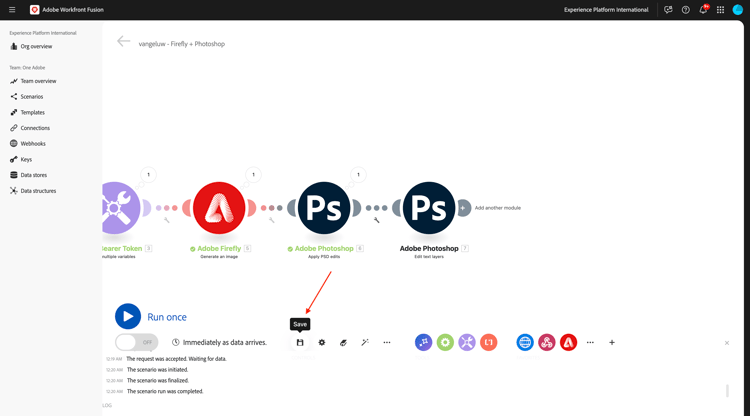Image resolution: width=750 pixels, height=416 pixels.
Task: Click Experience Platform International in top bar
Action: pos(606,10)
